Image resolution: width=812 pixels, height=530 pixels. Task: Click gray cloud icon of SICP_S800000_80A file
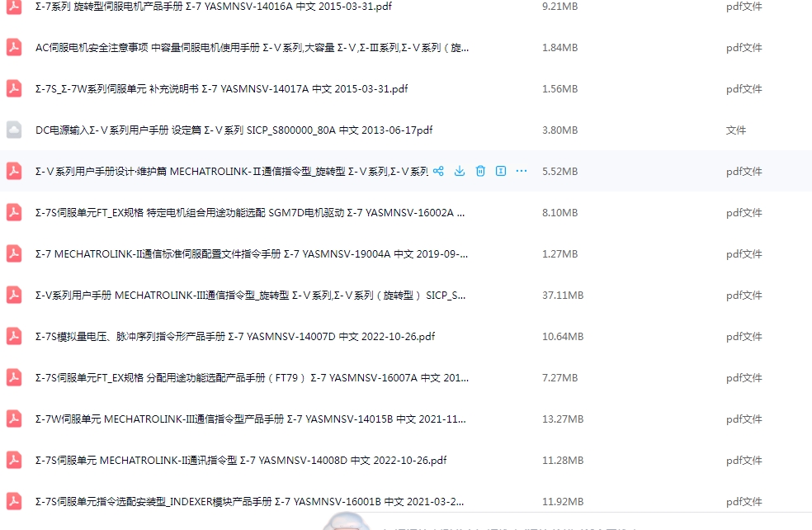coord(14,130)
